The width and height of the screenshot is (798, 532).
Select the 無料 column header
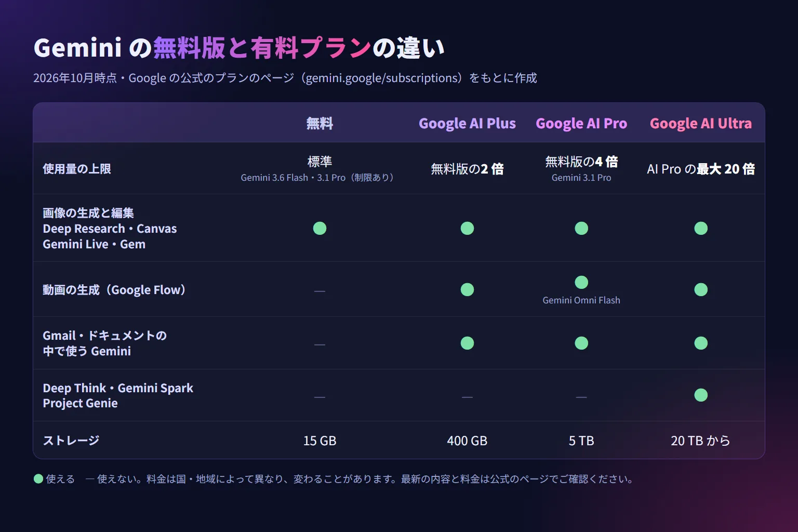tap(320, 123)
